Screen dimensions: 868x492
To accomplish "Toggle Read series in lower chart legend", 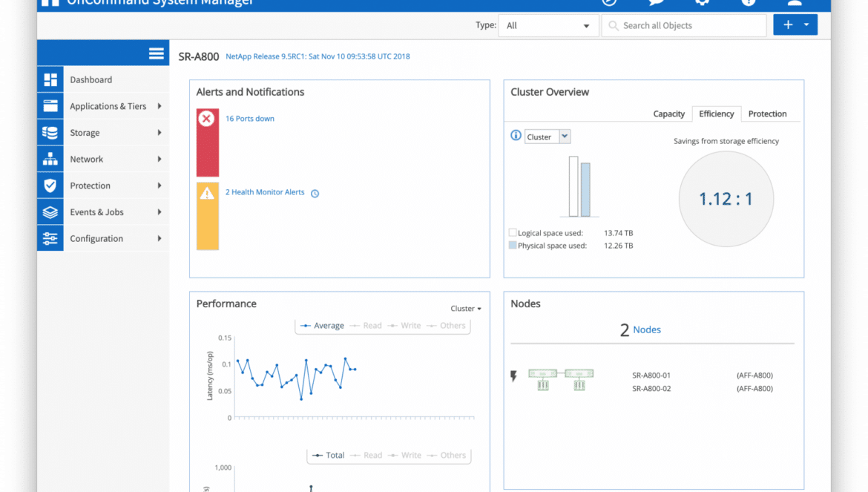I will (x=366, y=456).
